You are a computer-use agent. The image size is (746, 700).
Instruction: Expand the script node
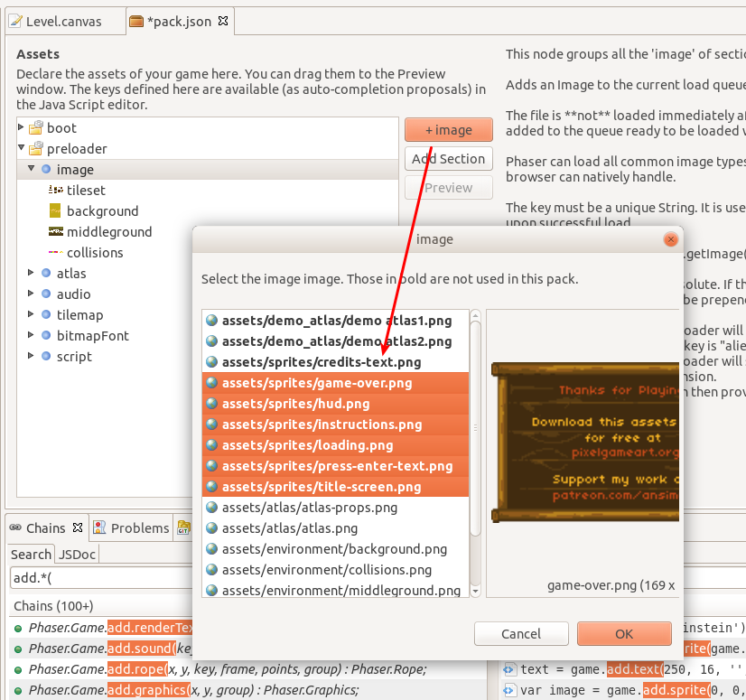pyautogui.click(x=30, y=356)
